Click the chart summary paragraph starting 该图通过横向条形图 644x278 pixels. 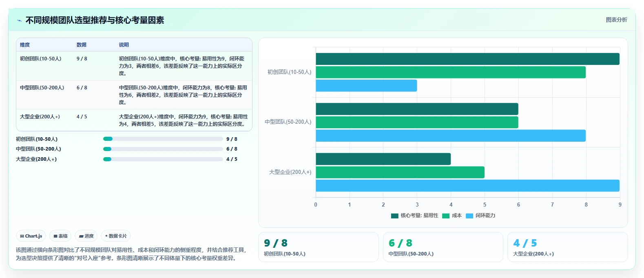click(x=131, y=254)
